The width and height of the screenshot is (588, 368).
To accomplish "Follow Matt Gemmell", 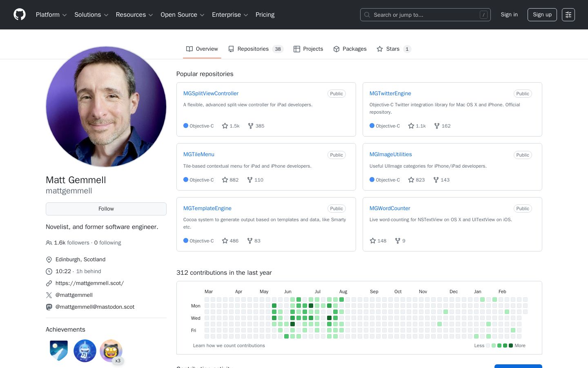I will click(x=106, y=209).
